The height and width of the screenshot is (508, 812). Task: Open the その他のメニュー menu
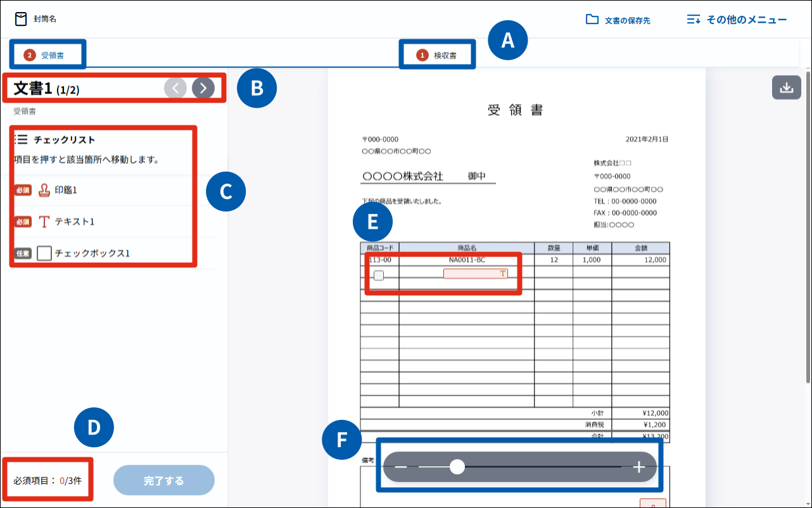point(737,20)
